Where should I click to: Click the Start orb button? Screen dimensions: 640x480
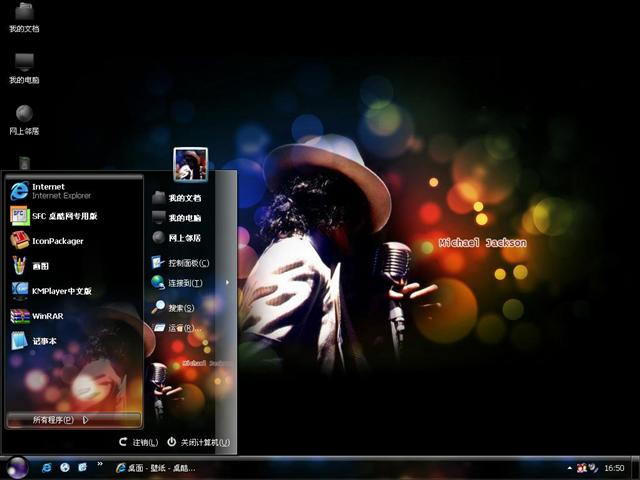coord(17,467)
